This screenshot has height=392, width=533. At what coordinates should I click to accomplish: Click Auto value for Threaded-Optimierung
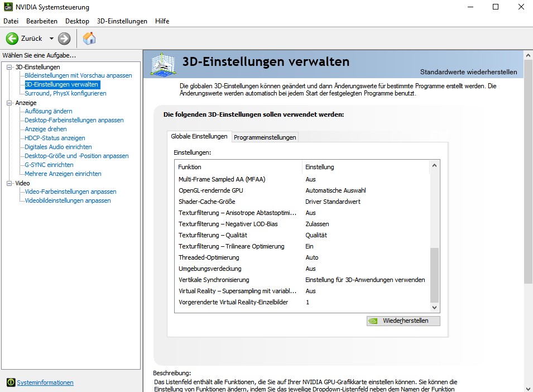(x=312, y=257)
